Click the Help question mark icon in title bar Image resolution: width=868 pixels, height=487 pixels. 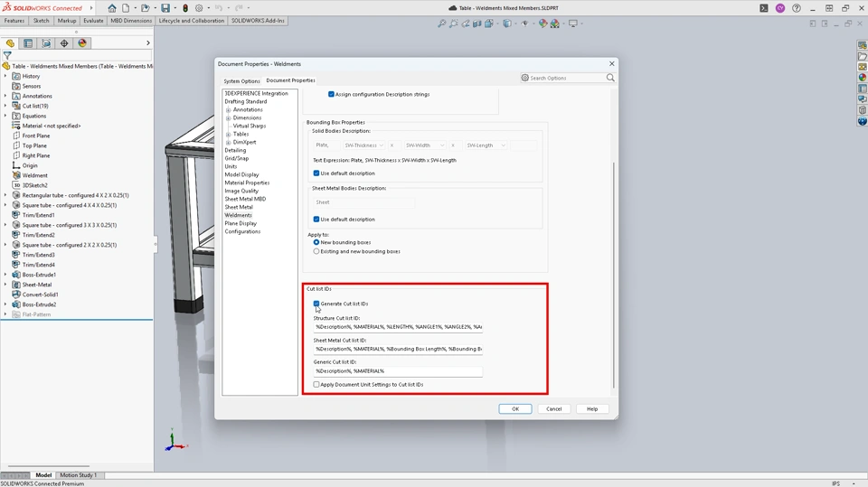click(x=797, y=8)
